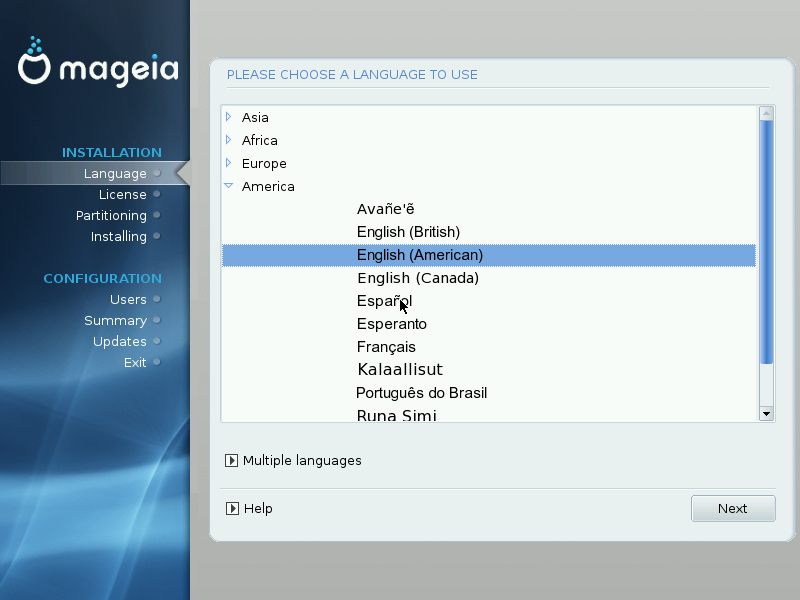Screen dimensions: 800x600
Task: Click the Language step in sidebar
Action: coord(115,173)
